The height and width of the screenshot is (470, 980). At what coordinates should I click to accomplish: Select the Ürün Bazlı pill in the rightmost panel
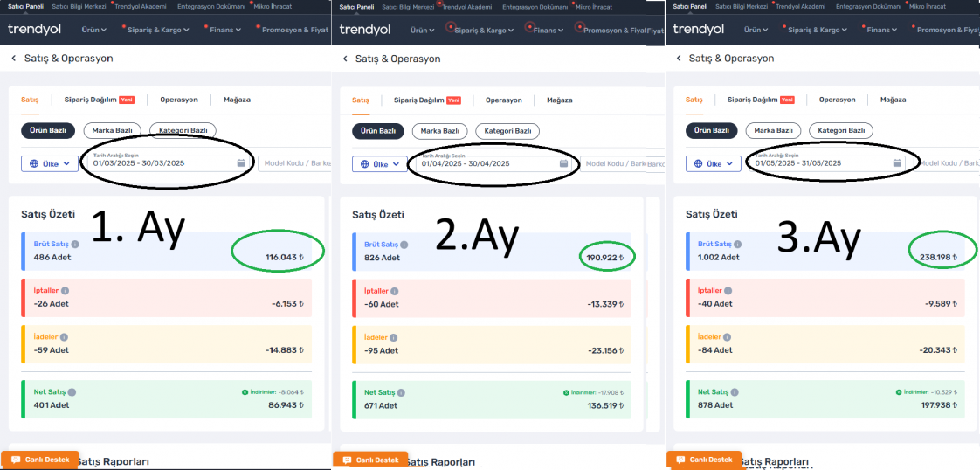(x=711, y=131)
